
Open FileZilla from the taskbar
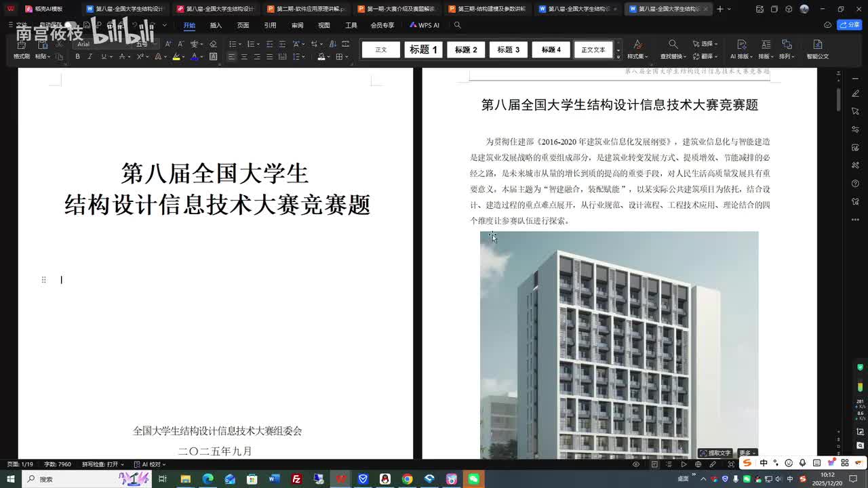coord(296,479)
